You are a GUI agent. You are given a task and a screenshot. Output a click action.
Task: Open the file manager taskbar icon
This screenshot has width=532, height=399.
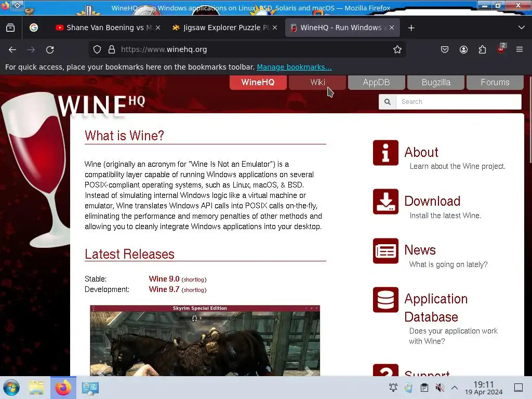coord(36,388)
